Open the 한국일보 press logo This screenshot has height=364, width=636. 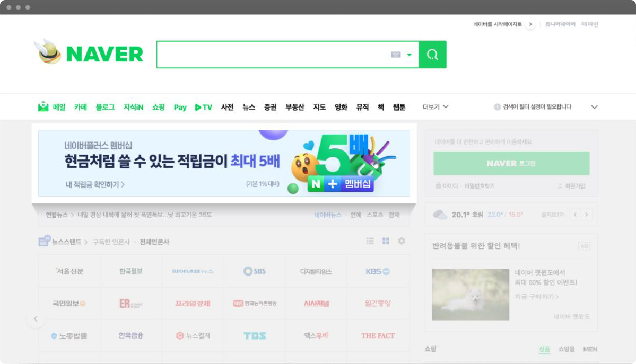coord(131,271)
